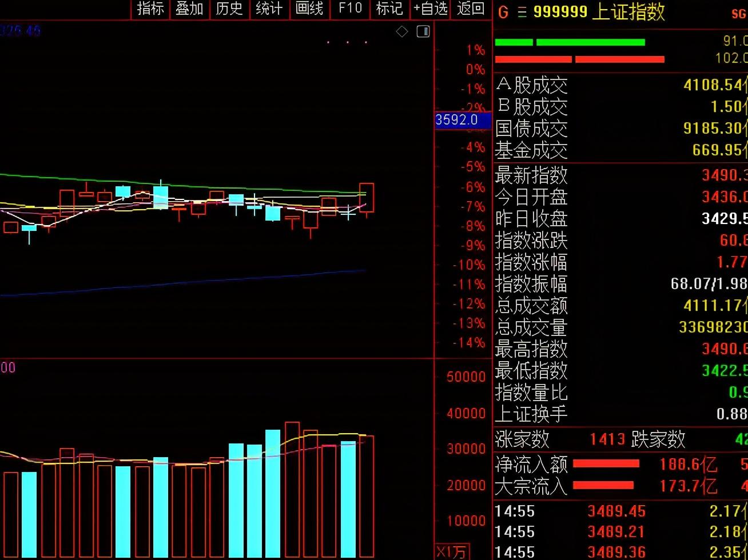Click the 指数涨幅 label

[x=531, y=262]
